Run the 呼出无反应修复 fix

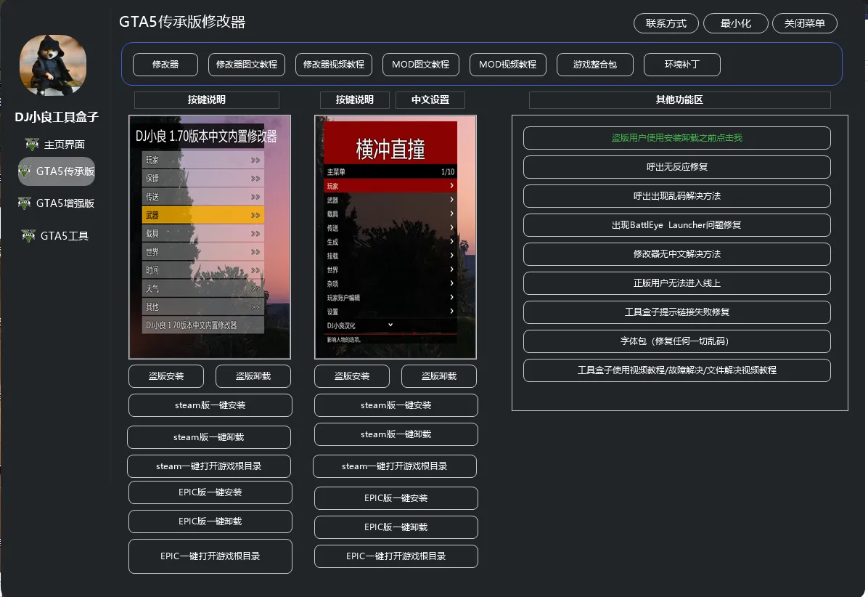pyautogui.click(x=676, y=167)
